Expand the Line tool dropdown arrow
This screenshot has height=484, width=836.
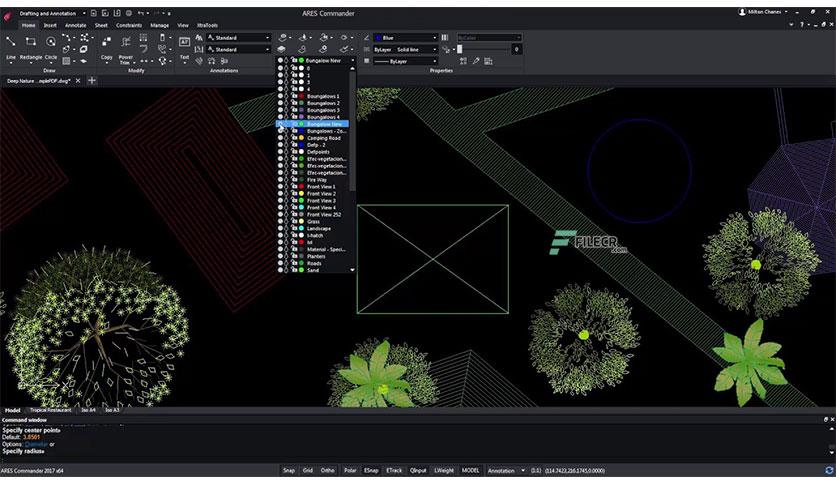click(11, 63)
